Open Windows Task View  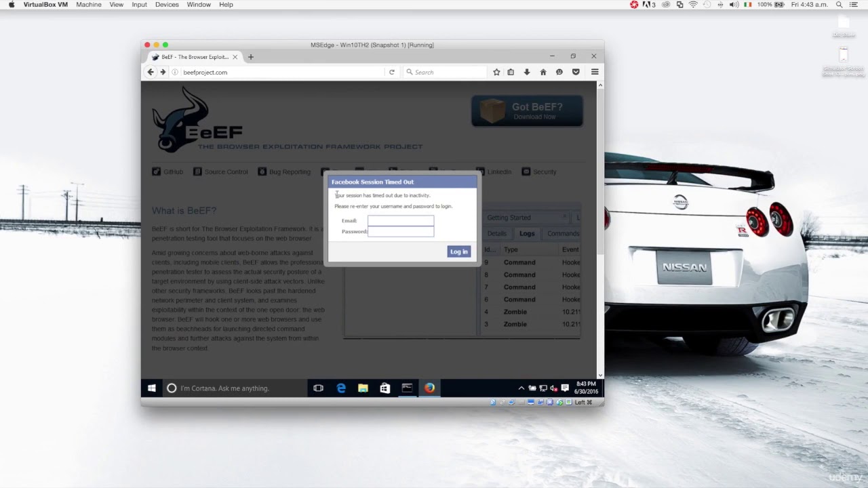pos(318,388)
